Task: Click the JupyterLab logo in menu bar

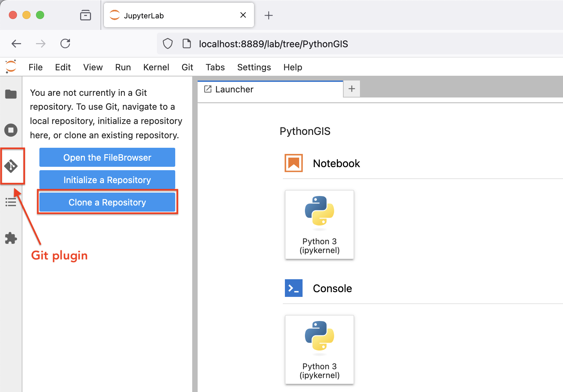Action: (x=11, y=67)
